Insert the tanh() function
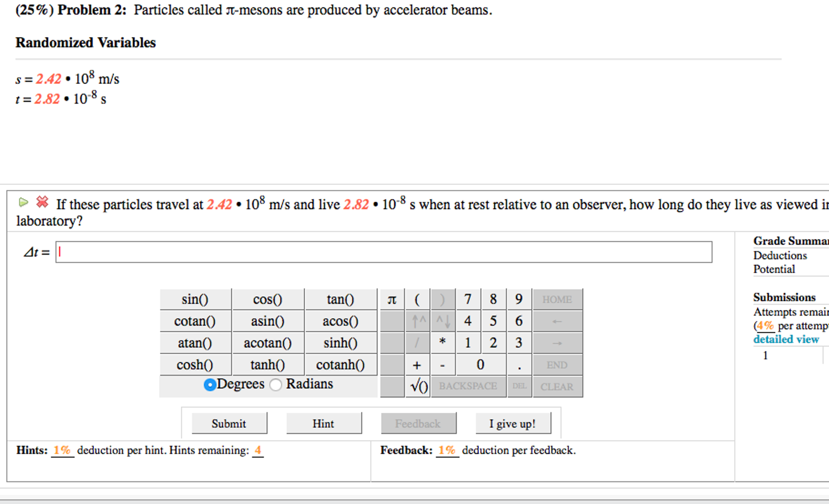 coord(268,365)
